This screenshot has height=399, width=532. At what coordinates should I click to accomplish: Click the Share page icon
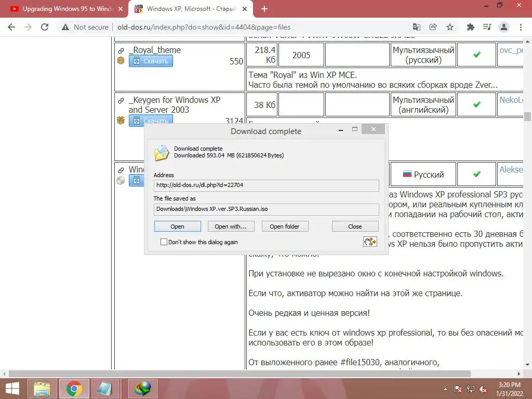[x=433, y=27]
